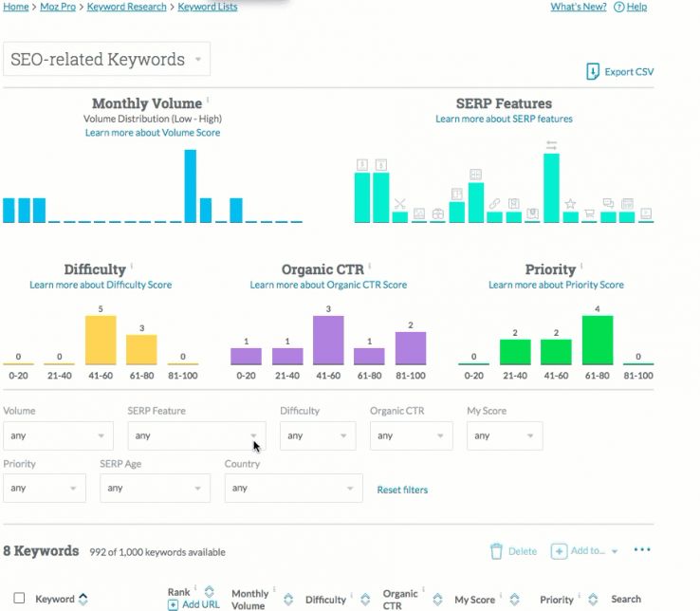This screenshot has height=611, width=700.
Task: Click the Export CSV download icon
Action: pyautogui.click(x=593, y=72)
